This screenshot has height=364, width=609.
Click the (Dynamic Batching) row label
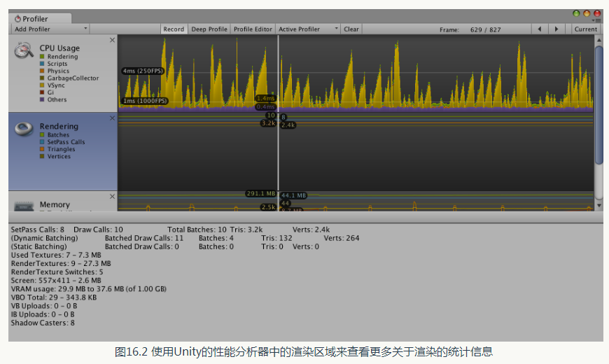(44, 238)
